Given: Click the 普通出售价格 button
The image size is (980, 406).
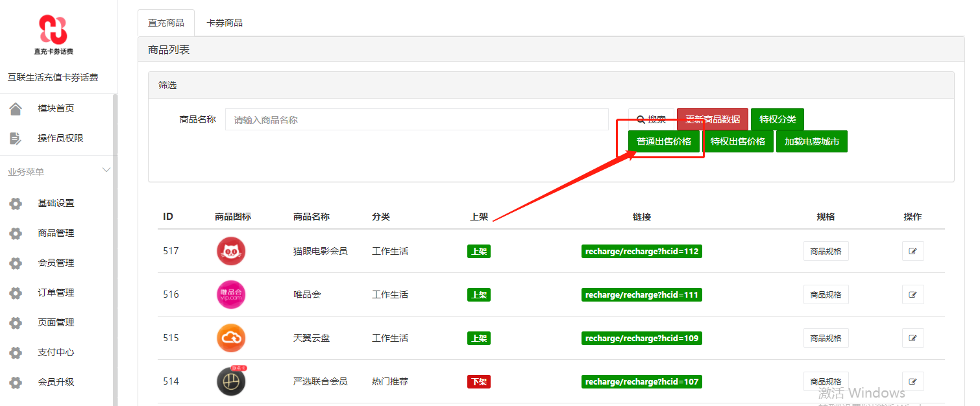Looking at the screenshot, I should tap(664, 141).
